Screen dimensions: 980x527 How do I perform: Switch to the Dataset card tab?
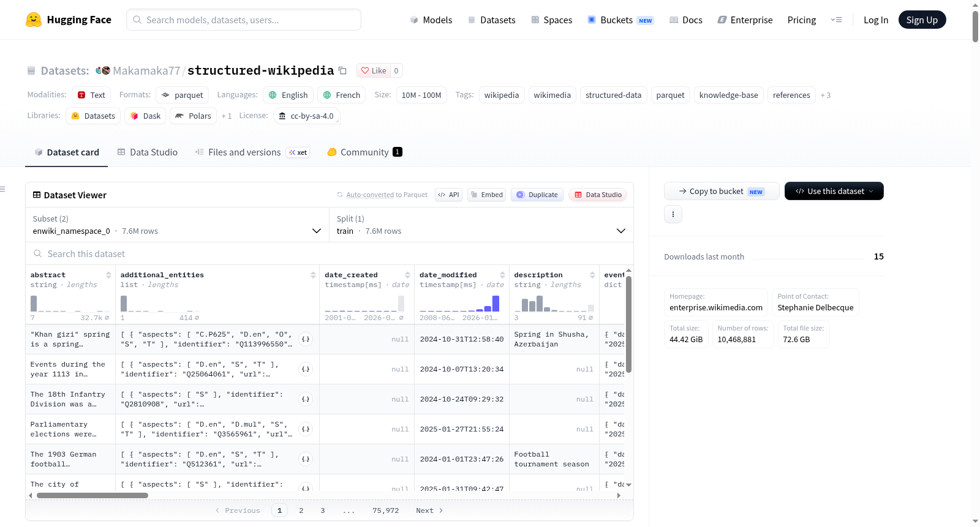point(67,152)
